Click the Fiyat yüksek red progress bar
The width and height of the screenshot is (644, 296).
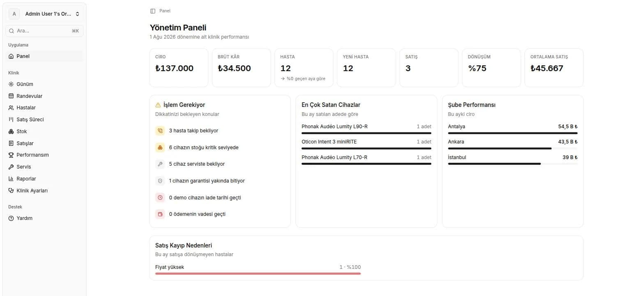point(258,273)
